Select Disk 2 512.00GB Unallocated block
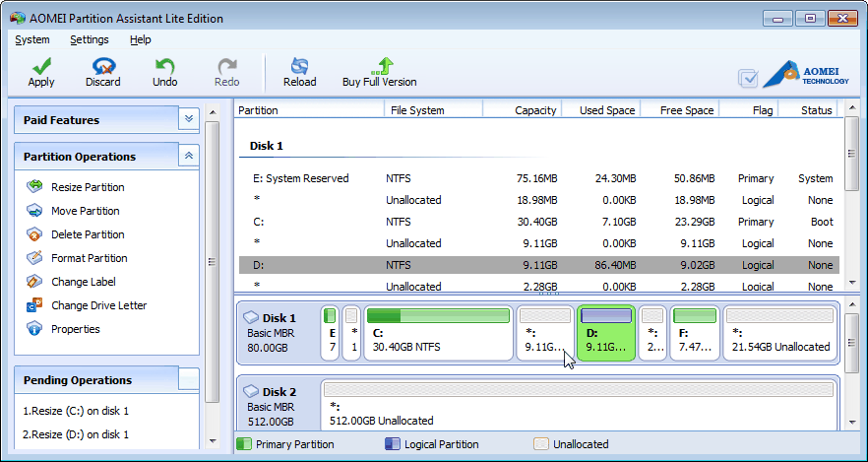The width and height of the screenshot is (868, 462). [x=579, y=406]
